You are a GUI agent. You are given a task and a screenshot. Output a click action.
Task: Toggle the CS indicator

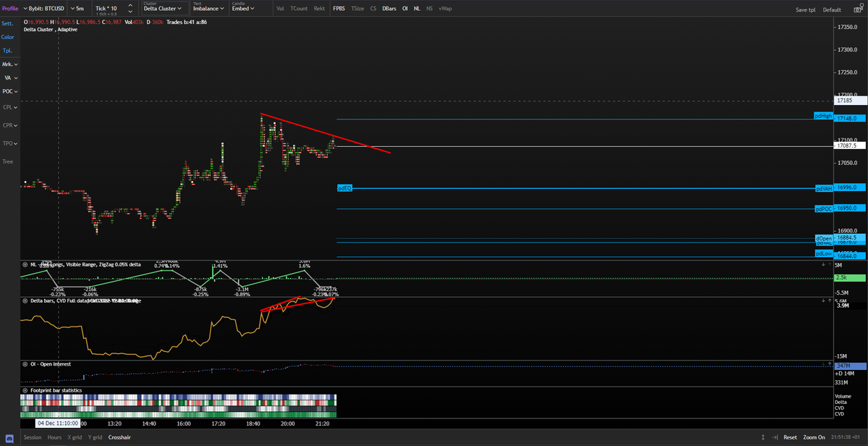pyautogui.click(x=373, y=9)
